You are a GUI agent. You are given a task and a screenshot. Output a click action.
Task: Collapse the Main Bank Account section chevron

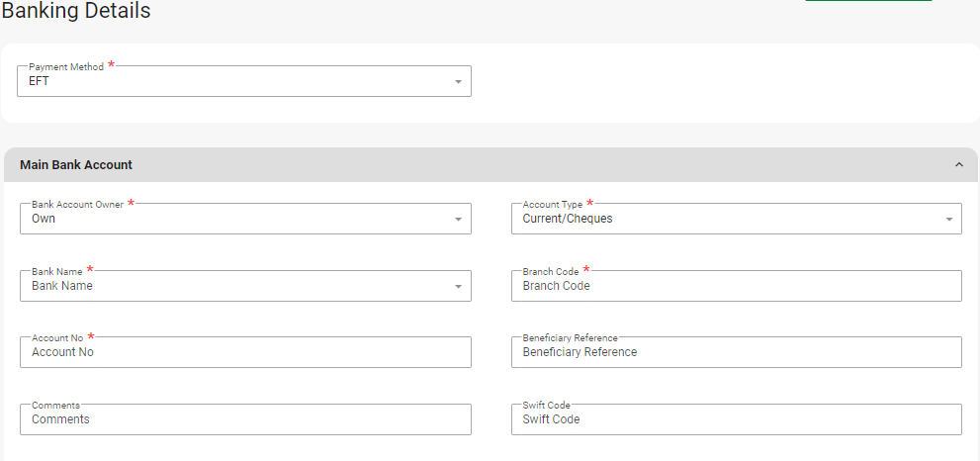959,165
